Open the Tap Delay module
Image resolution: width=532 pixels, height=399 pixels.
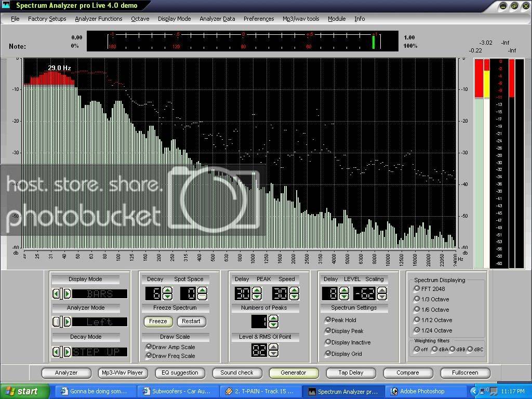tap(351, 373)
